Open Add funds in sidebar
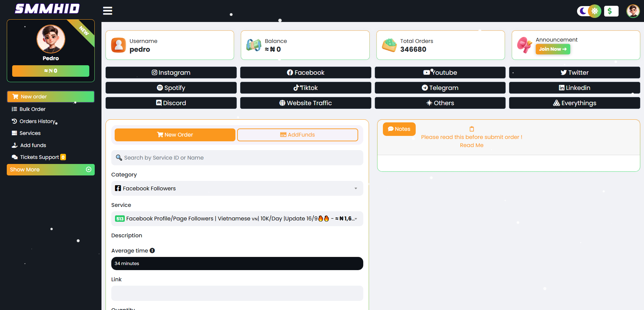644x310 pixels. click(x=29, y=145)
